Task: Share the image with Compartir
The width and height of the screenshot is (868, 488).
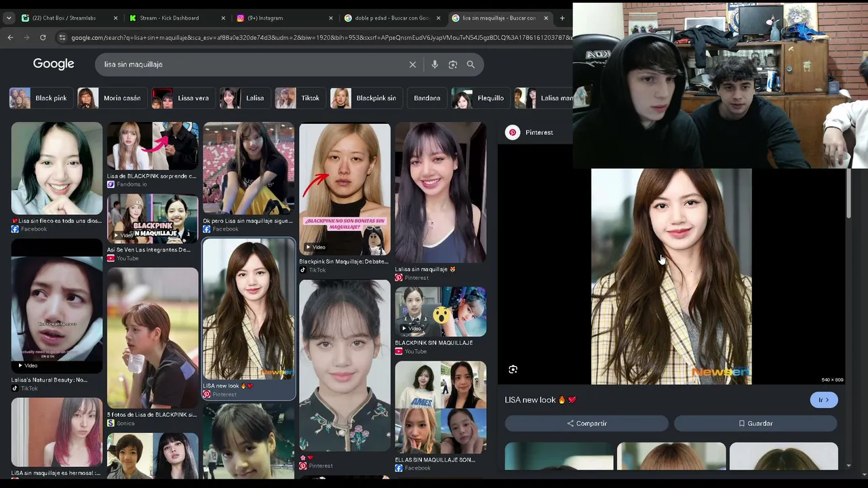Action: [587, 424]
